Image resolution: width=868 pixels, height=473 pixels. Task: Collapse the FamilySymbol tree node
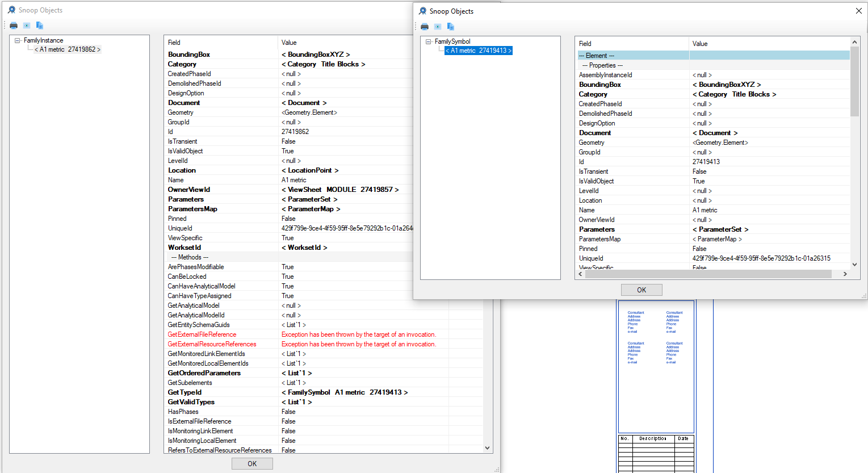coord(429,41)
